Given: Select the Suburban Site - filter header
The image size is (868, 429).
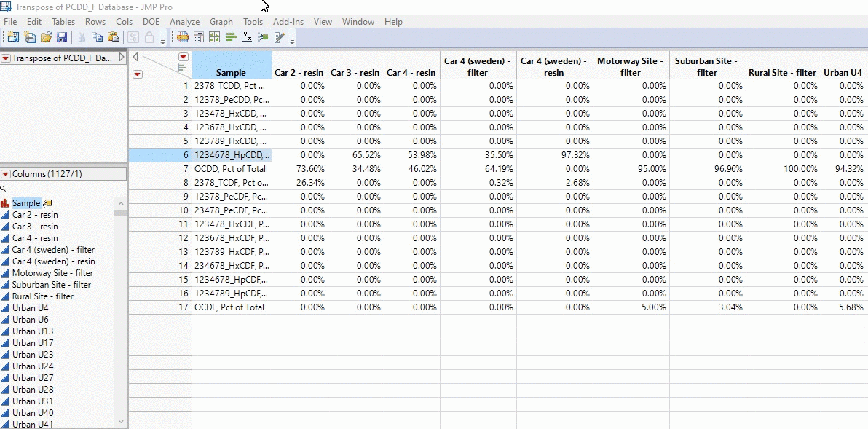Looking at the screenshot, I should [x=707, y=66].
